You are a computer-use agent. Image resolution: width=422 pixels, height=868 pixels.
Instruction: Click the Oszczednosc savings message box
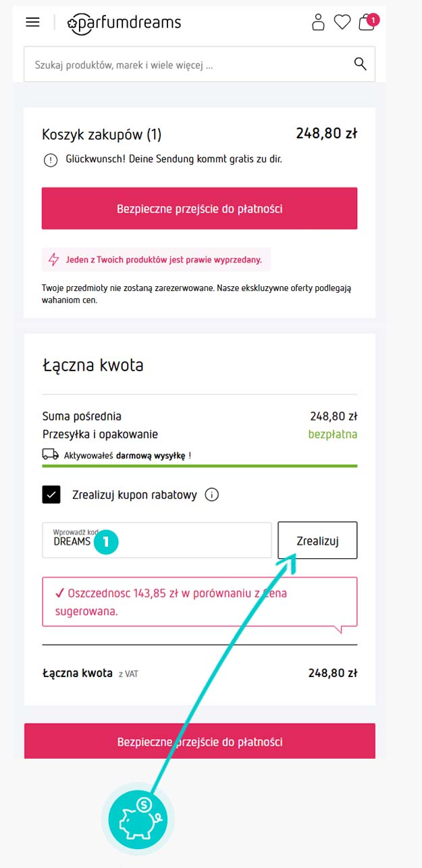click(x=199, y=601)
